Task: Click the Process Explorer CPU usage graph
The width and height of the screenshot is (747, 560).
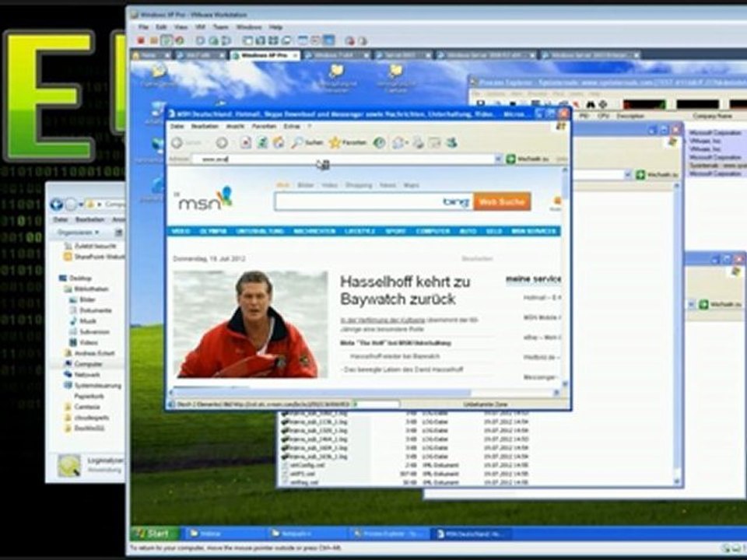Action: 644,103
